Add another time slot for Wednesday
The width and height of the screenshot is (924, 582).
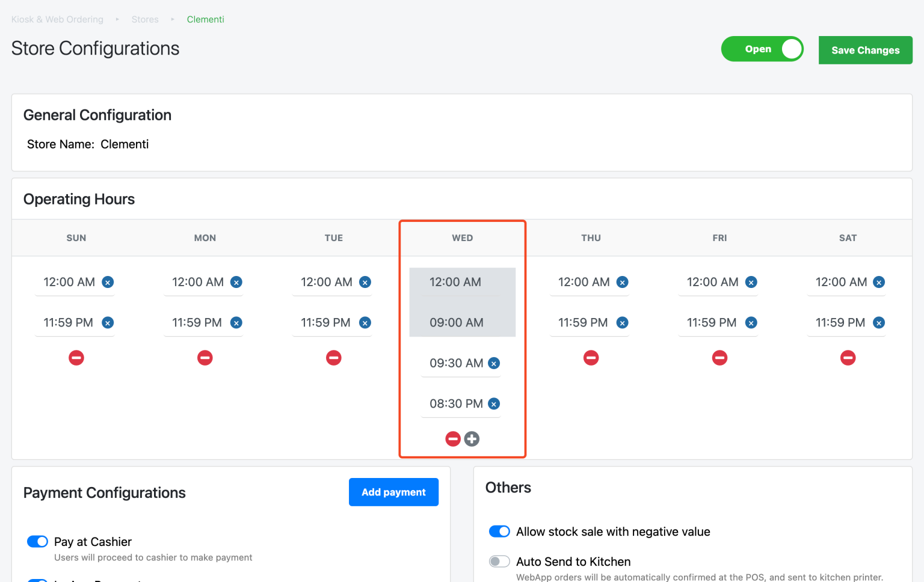(472, 438)
